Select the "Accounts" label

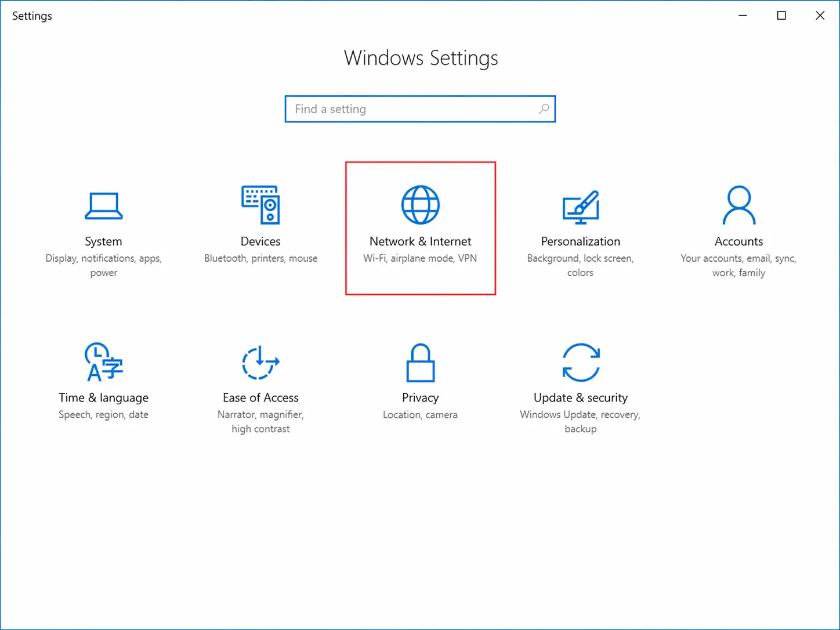click(738, 241)
